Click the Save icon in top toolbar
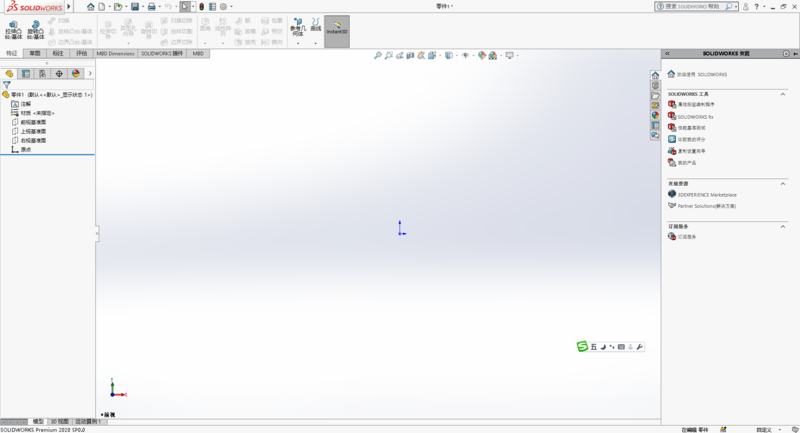800x433 pixels. point(135,6)
